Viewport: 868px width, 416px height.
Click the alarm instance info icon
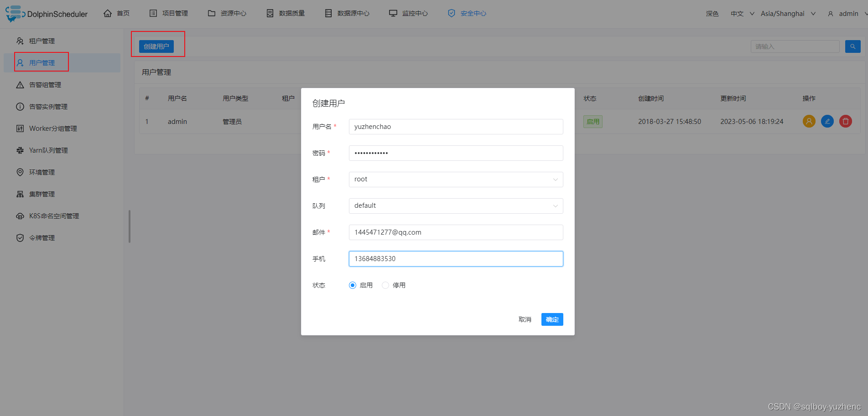(x=20, y=107)
